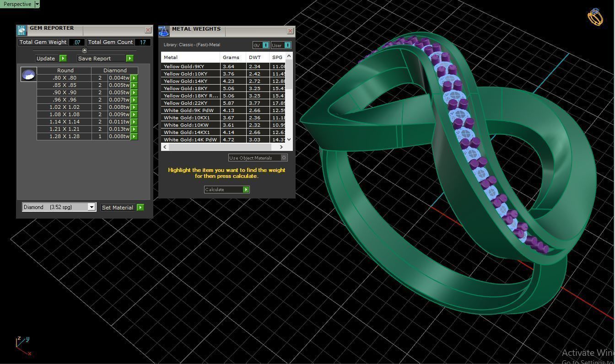615x364 pixels.
Task: Click the .80 X .80 gem size cell
Action: (65, 78)
